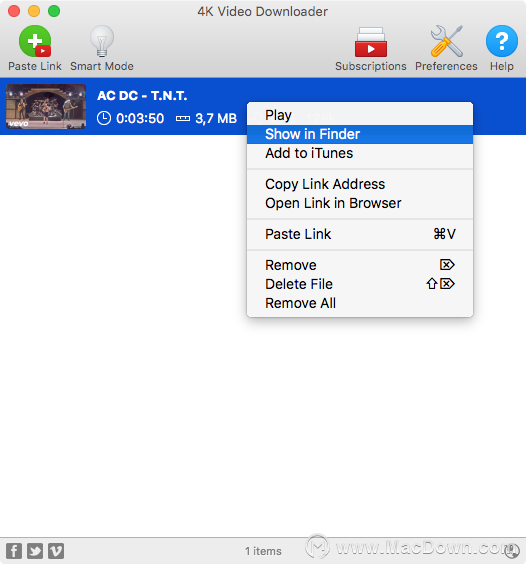This screenshot has height=564, width=526.
Task: Open Preferences tools icon
Action: (x=446, y=41)
